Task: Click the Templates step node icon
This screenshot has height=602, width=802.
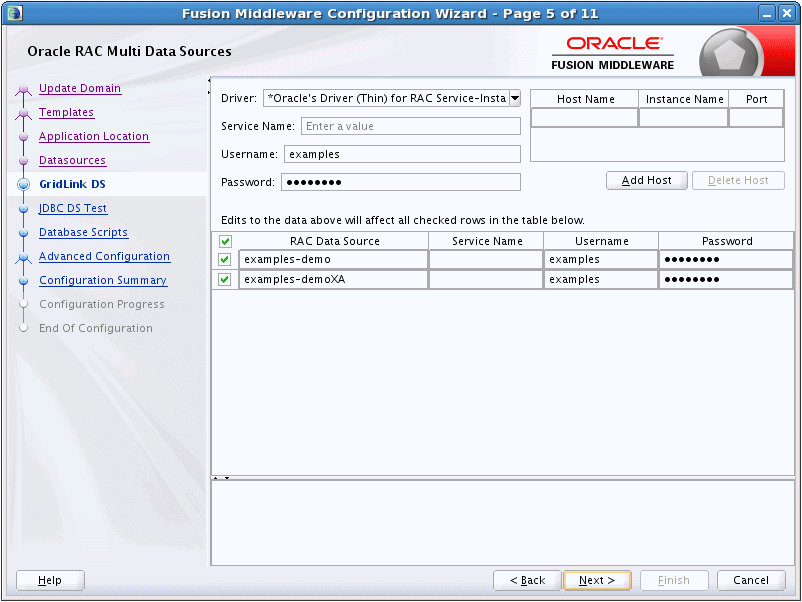Action: click(x=23, y=113)
